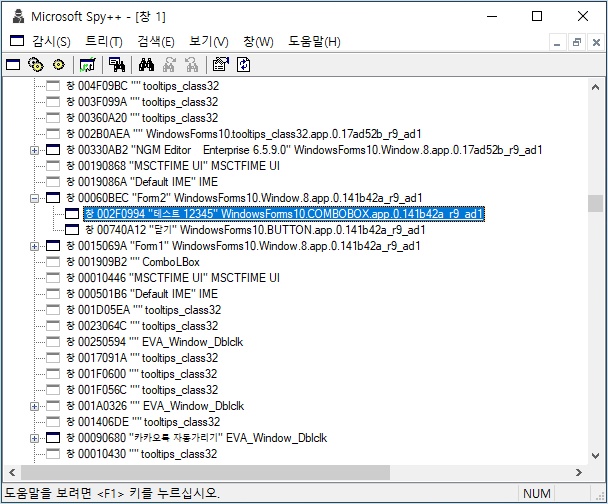Open the MDI child window icon beside 감시(S)
Screen dimensions: 608x504
click(17, 41)
